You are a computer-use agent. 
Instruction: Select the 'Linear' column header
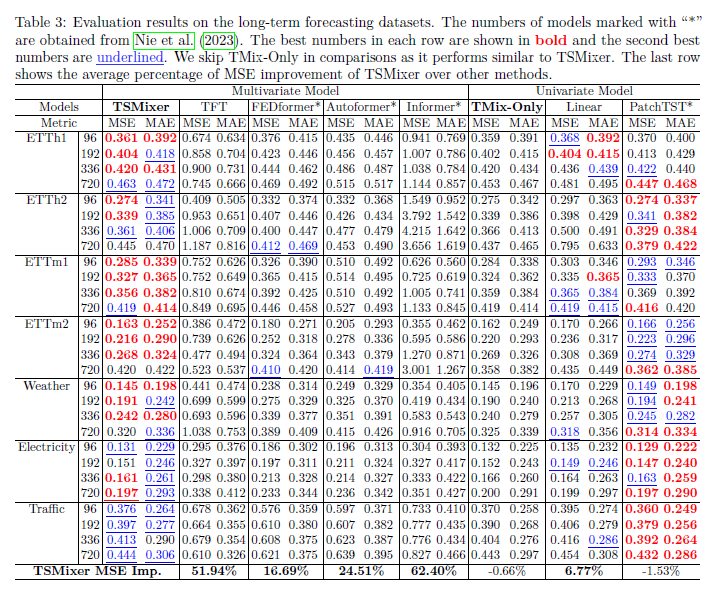click(x=584, y=107)
